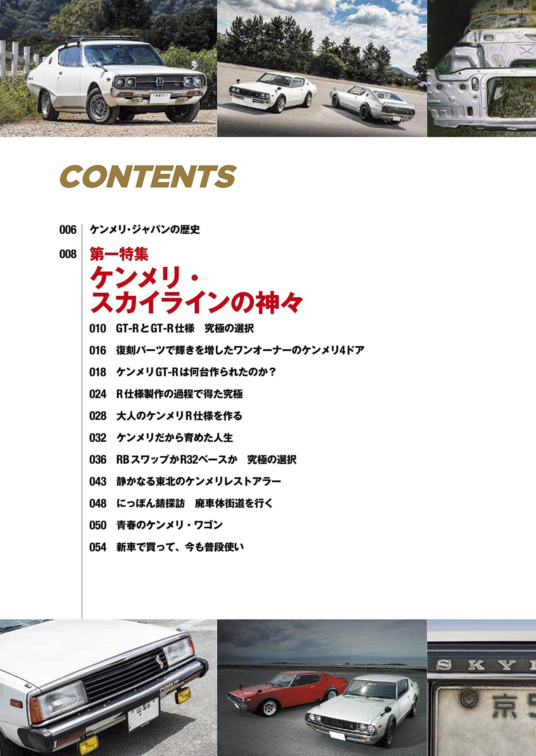Viewport: 536px width, 756px height.
Task: Click entry 028 大人のケンメリR仕様を作る
Action: [179, 416]
